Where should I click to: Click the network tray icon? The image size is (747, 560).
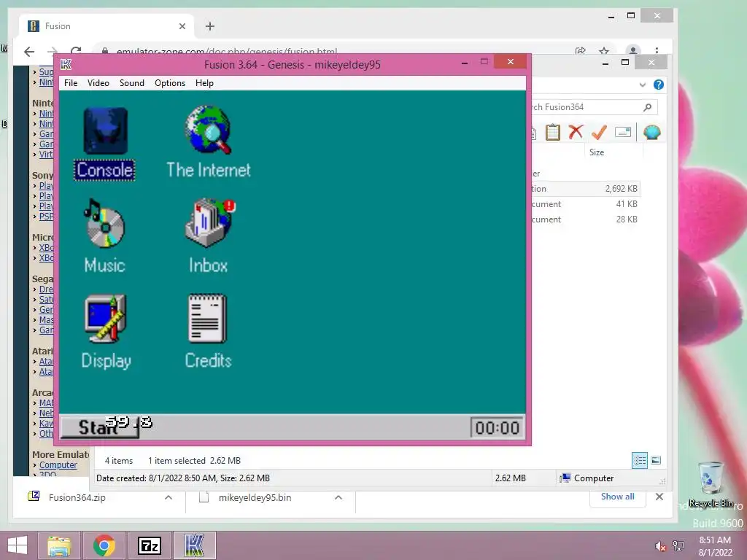(x=678, y=545)
